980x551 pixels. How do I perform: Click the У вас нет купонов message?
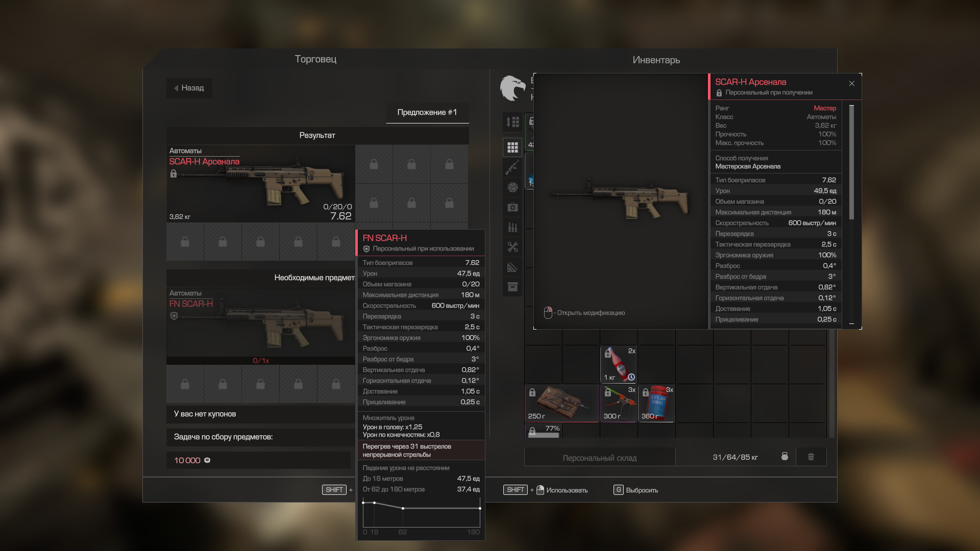coord(205,414)
